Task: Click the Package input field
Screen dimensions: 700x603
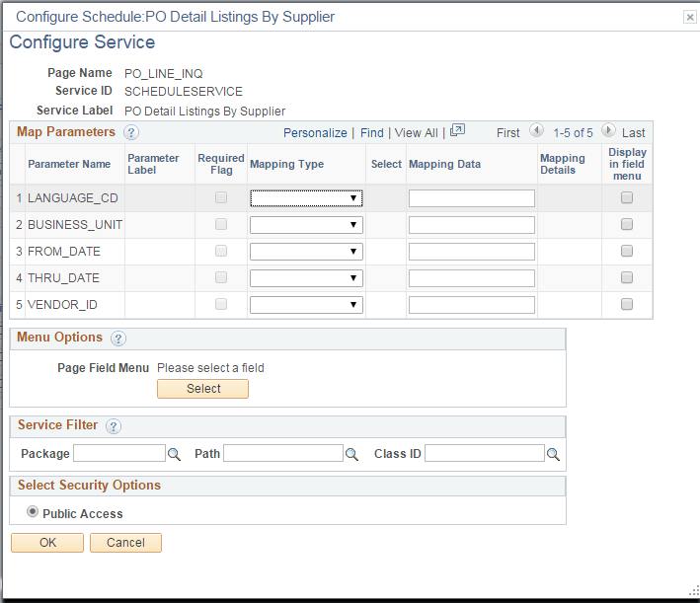Action: [119, 453]
